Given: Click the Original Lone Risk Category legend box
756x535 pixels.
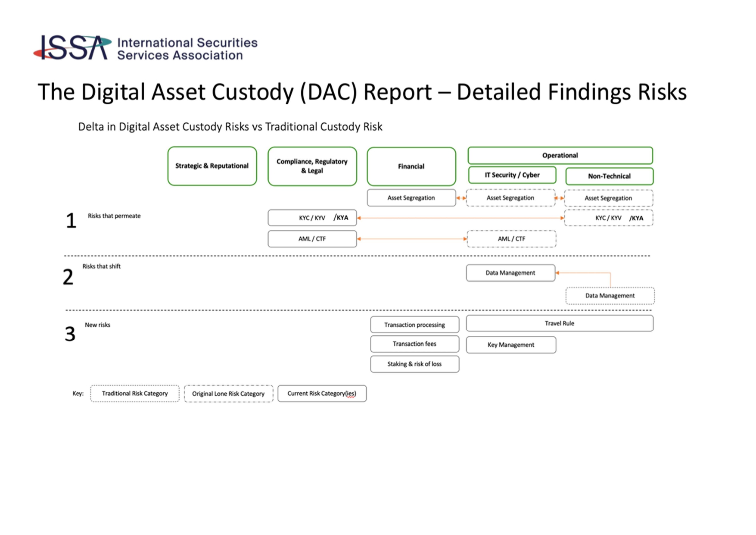Looking at the screenshot, I should pyautogui.click(x=228, y=394).
